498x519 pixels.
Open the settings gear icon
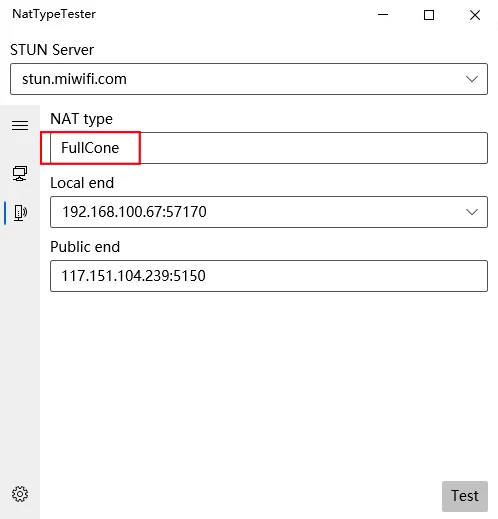tap(20, 494)
